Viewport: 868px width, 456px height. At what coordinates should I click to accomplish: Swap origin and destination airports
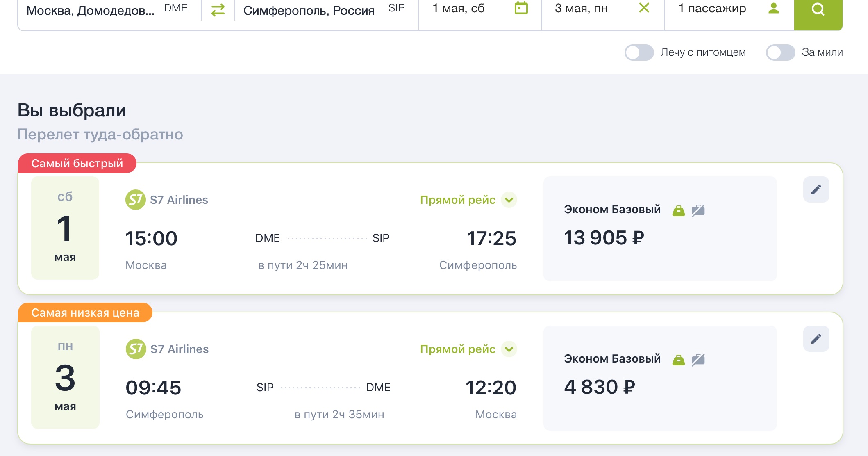(218, 9)
